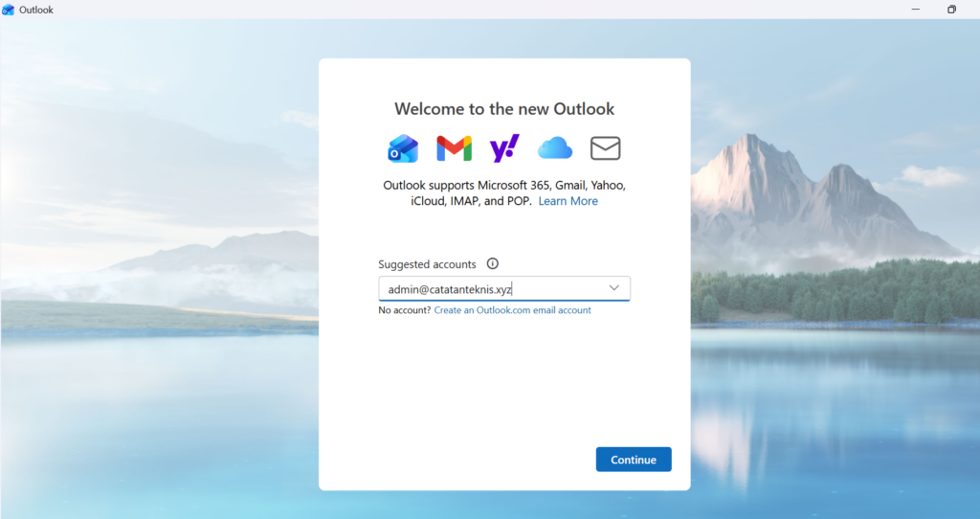Viewport: 980px width, 519px height.
Task: Click the Outlook app icon in title bar
Action: [8, 10]
